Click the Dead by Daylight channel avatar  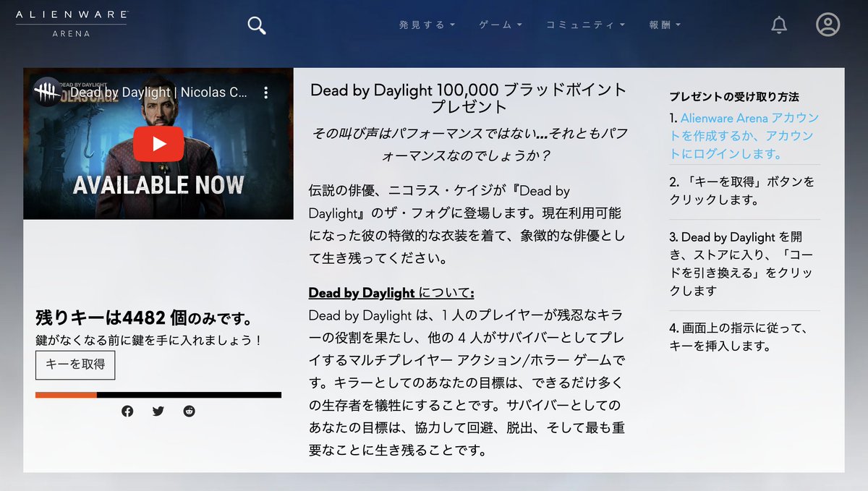pyautogui.click(x=48, y=93)
